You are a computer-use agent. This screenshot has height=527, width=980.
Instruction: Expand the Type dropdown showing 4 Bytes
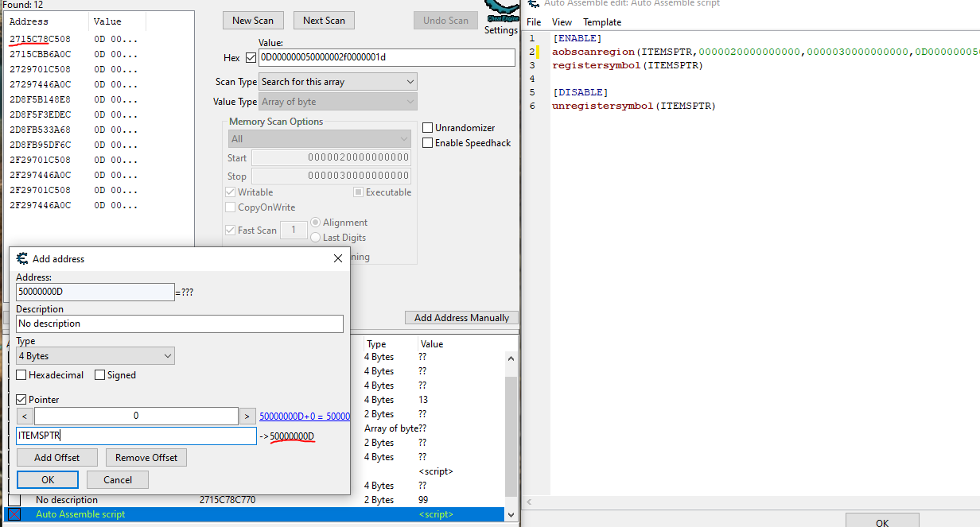pos(95,356)
